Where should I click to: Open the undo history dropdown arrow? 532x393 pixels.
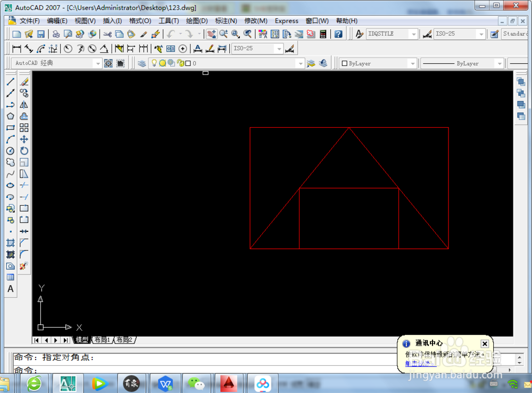pyautogui.click(x=180, y=34)
